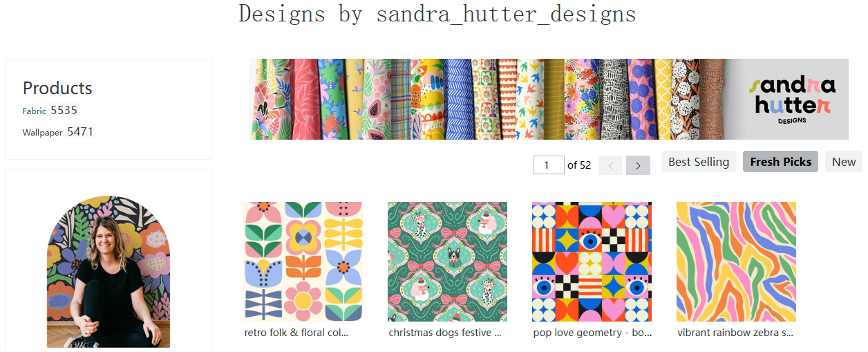Open christmas dogs festive design thumbnail

coord(447,261)
